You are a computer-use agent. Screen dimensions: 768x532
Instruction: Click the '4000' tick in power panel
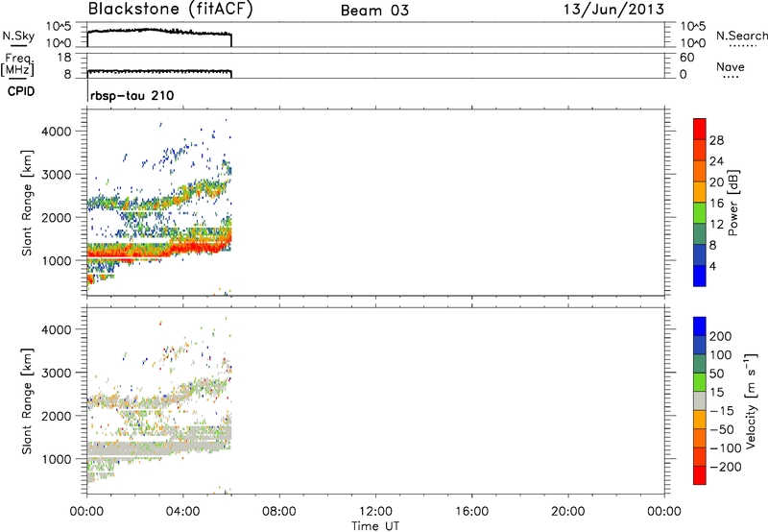click(56, 132)
